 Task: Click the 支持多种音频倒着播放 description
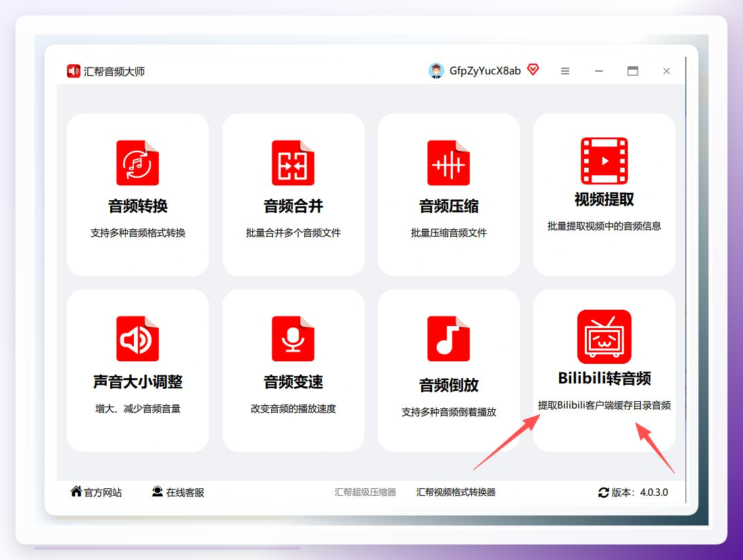click(448, 412)
